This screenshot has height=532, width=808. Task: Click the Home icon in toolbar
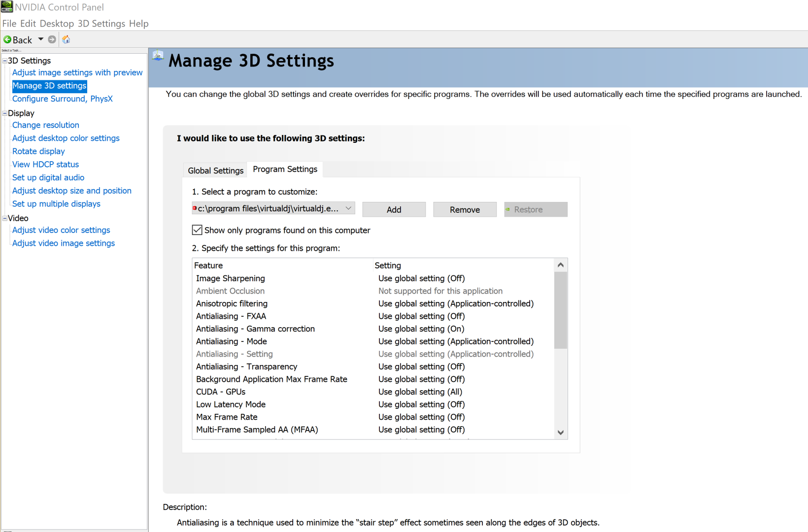66,39
